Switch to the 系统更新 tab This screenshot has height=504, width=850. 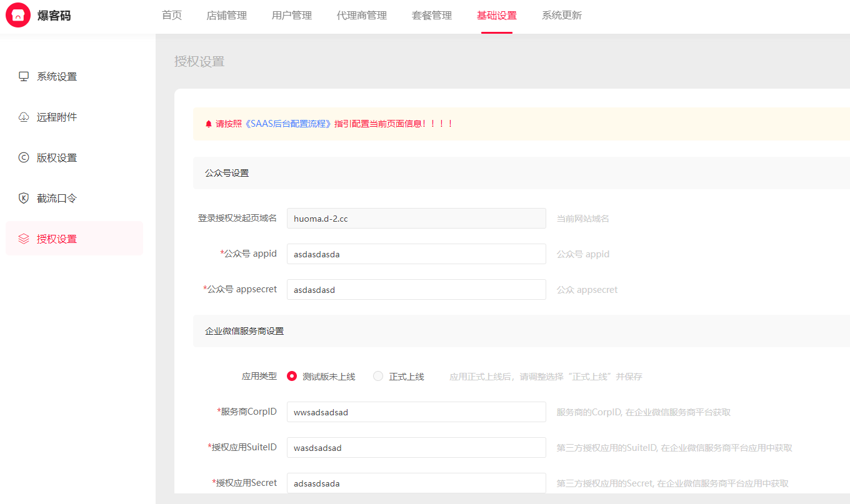click(562, 16)
